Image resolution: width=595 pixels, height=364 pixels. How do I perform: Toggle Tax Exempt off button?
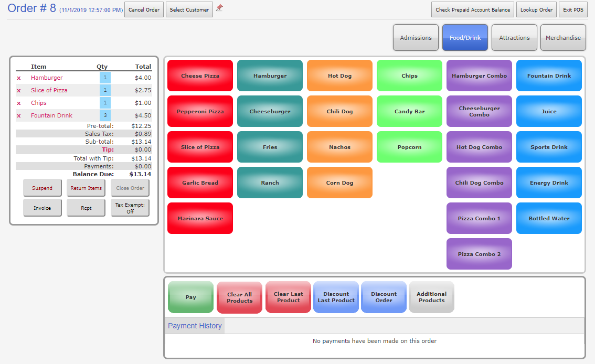pyautogui.click(x=130, y=208)
